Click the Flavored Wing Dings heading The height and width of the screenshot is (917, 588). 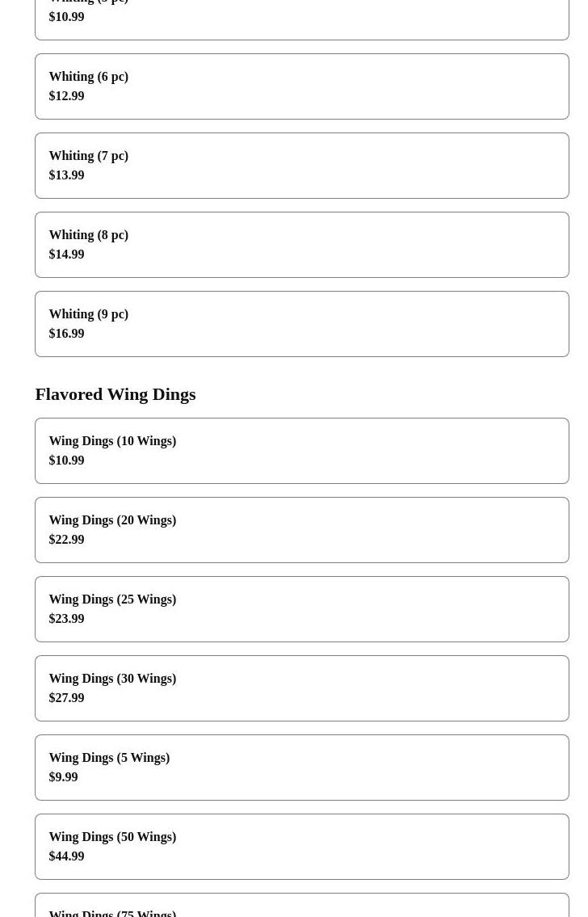click(x=115, y=394)
